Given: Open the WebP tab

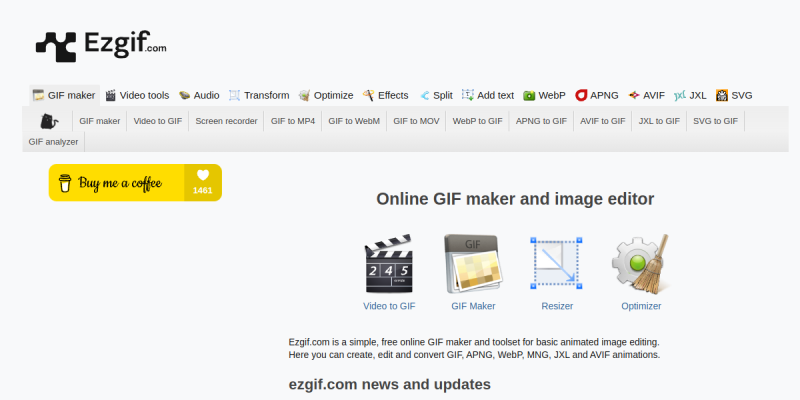Looking at the screenshot, I should (544, 95).
